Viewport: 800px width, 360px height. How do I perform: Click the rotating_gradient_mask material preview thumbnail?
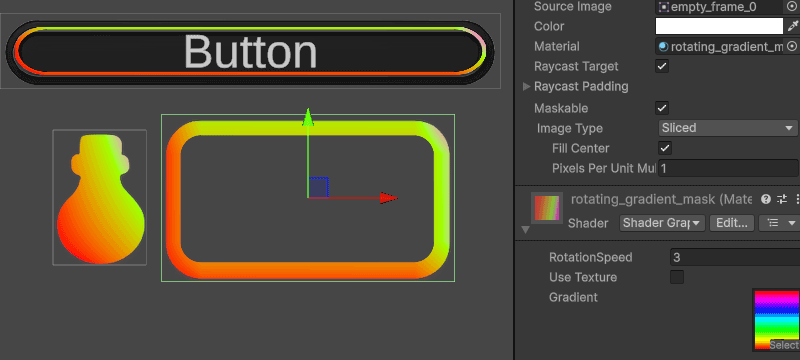(x=547, y=208)
